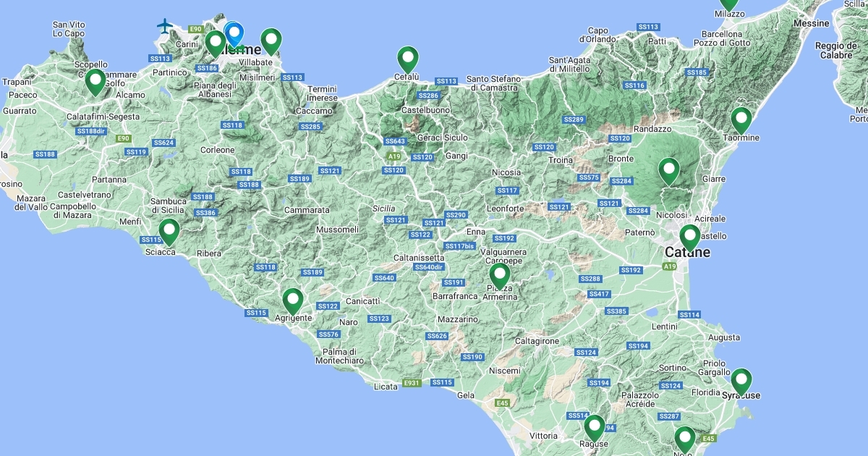Screen dimensions: 868x456
Task: Click the green pin at Noto
Action: [x=684, y=439]
